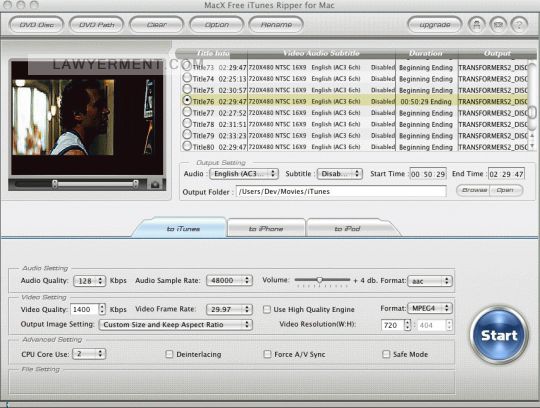Select the Title75 radio button
This screenshot has height=408, width=540.
click(187, 89)
